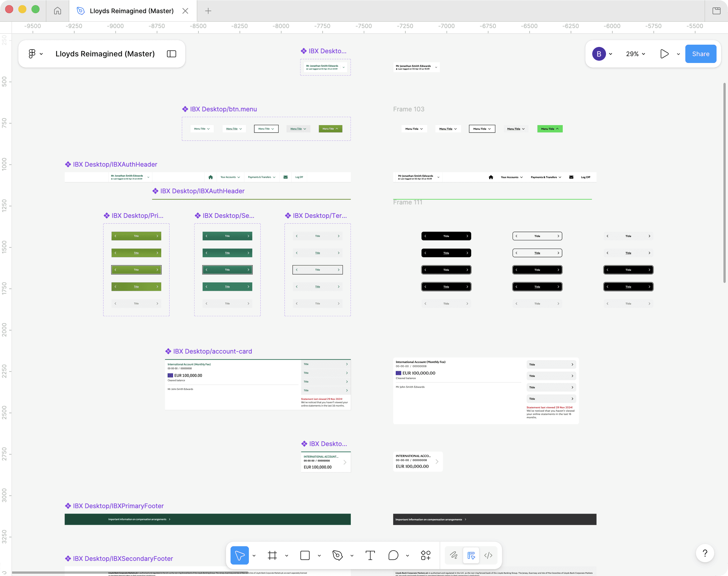The image size is (728, 576).
Task: Select the Frame tool
Action: 272,555
